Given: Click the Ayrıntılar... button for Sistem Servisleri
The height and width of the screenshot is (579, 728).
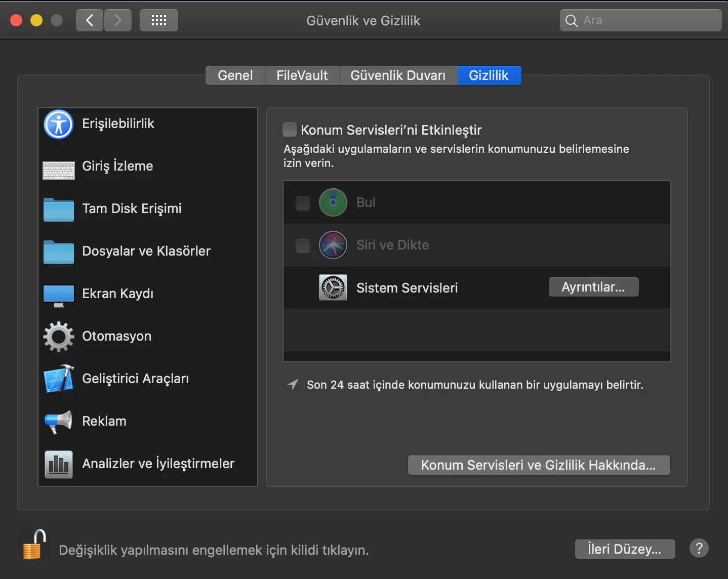Looking at the screenshot, I should click(593, 287).
